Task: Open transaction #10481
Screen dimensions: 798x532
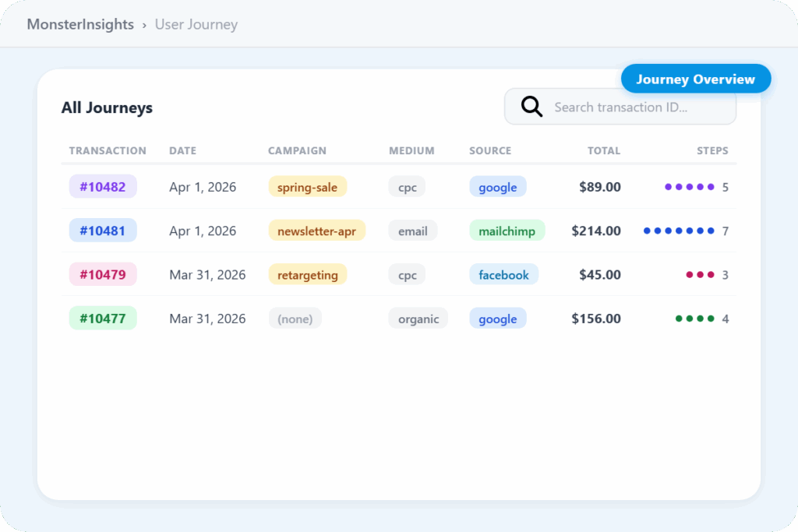Action: (103, 231)
